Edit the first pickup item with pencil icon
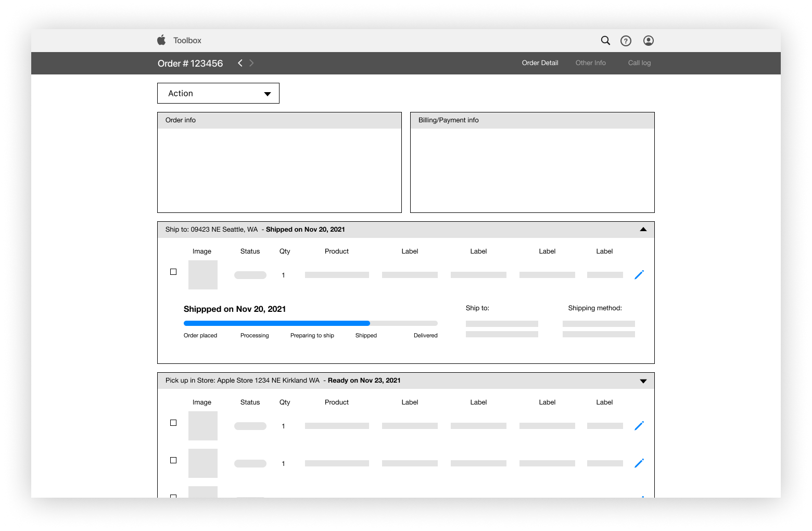 pos(639,426)
